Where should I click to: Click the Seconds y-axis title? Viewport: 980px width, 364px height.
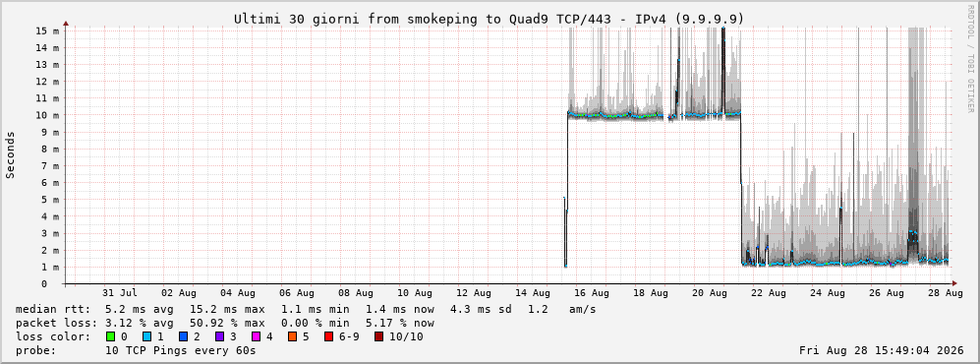11,154
